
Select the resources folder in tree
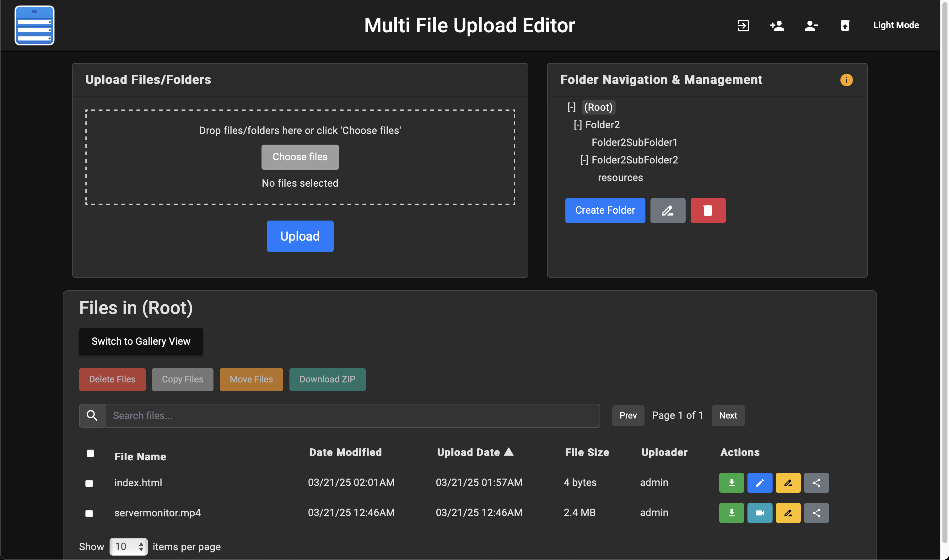pos(620,178)
